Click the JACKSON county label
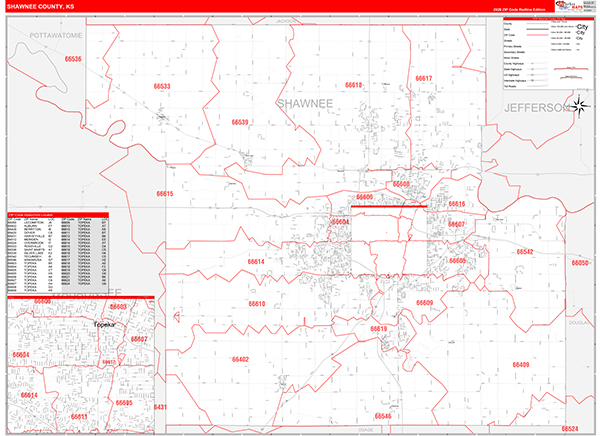The height and width of the screenshot is (436, 600). [x=286, y=21]
